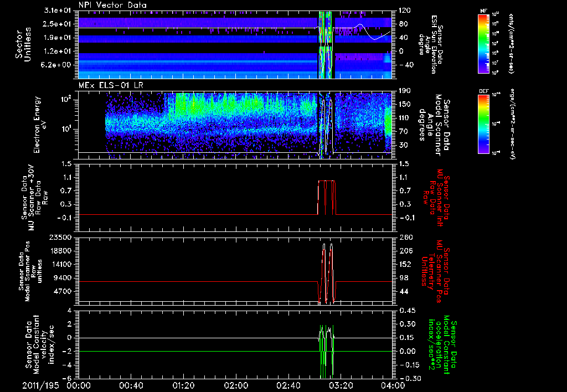The width and height of the screenshot is (567, 392).
Task: Click the 110 scanner angle tick value
Action: pyautogui.click(x=404, y=118)
